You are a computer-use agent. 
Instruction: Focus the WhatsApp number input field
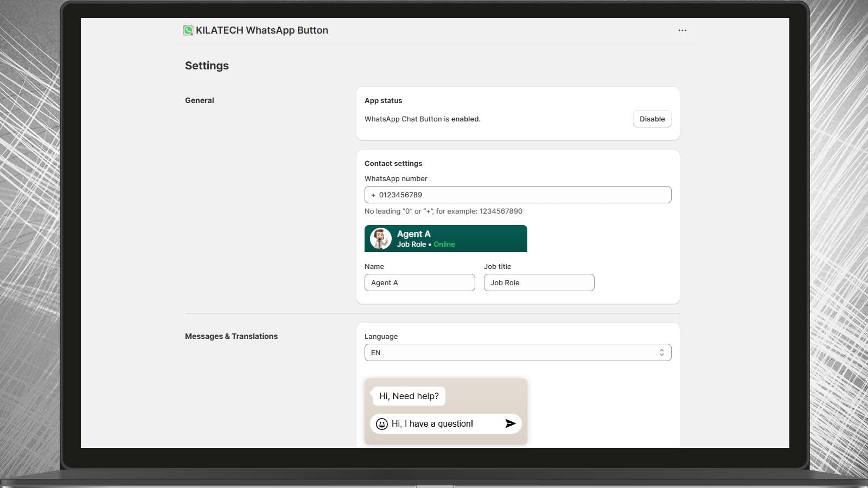tap(521, 195)
